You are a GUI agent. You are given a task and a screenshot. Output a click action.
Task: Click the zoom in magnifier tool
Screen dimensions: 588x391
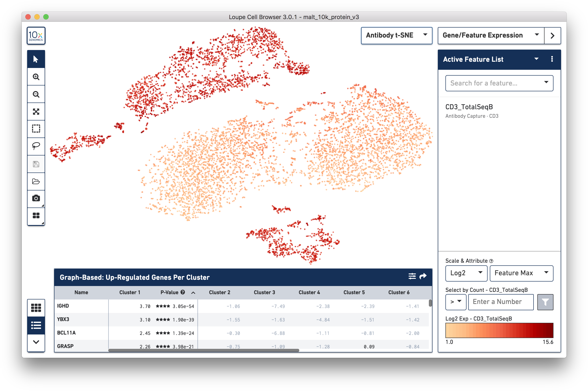(x=36, y=77)
